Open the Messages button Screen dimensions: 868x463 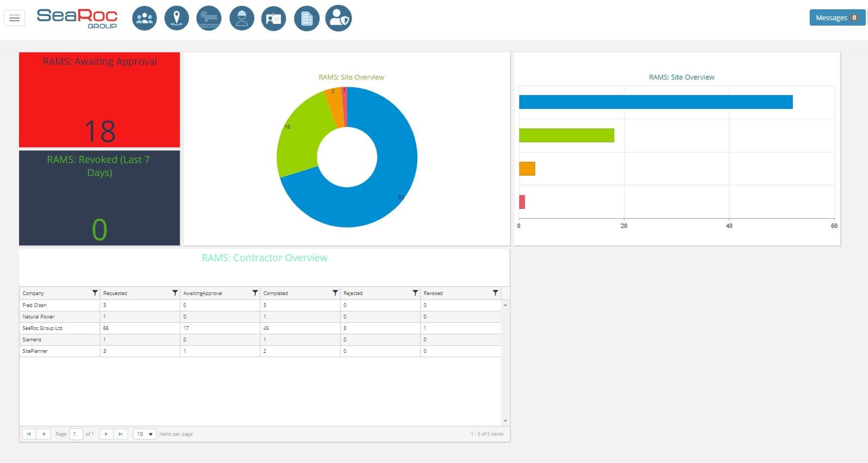pyautogui.click(x=836, y=17)
